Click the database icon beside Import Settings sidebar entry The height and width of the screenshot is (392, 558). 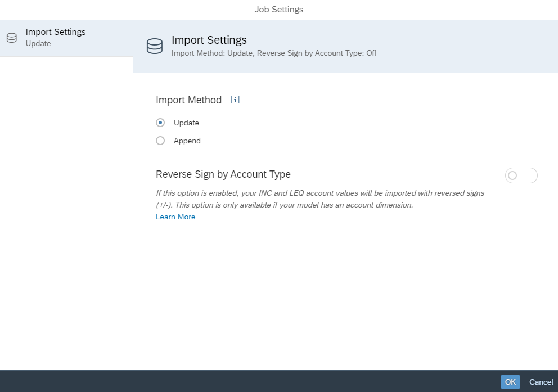(x=11, y=37)
